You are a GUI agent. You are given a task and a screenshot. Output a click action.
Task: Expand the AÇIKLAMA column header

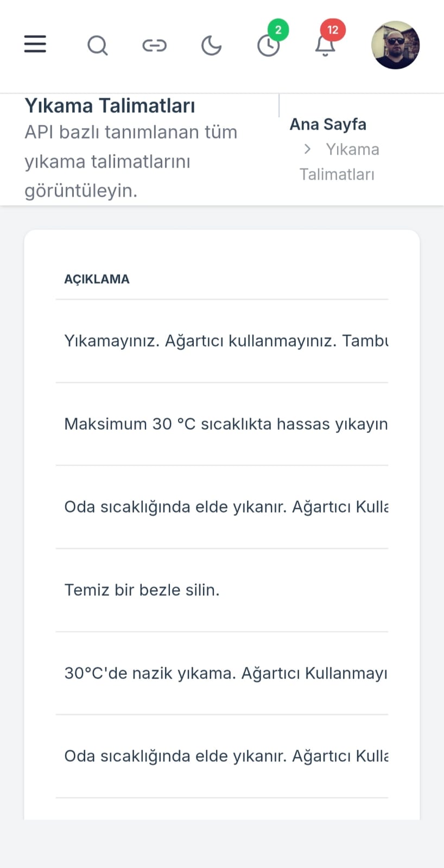click(97, 279)
